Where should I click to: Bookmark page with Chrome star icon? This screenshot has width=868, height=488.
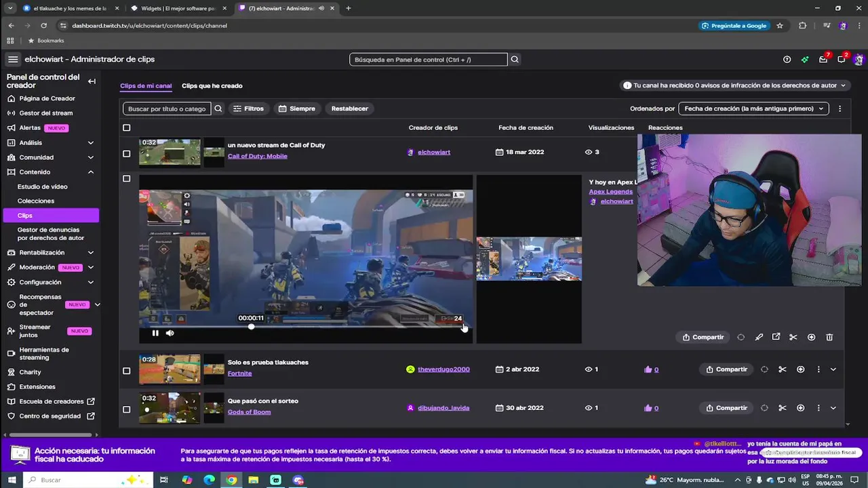(780, 26)
